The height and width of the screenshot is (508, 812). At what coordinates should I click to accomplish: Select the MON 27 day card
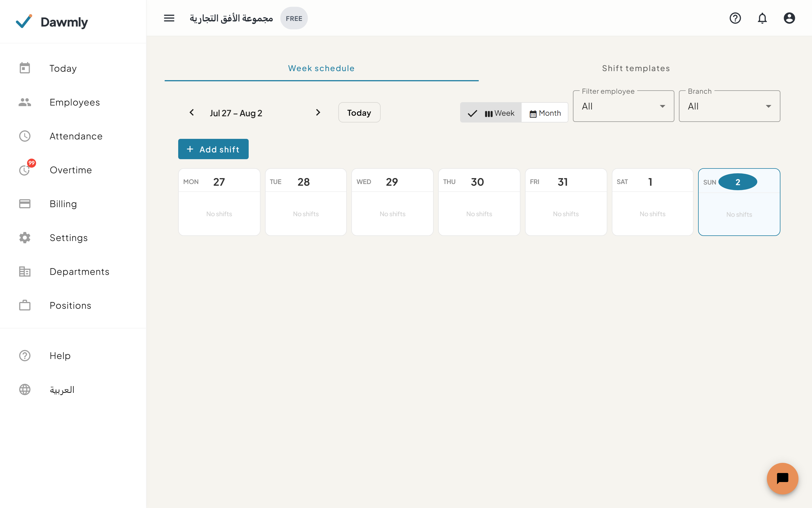tap(219, 202)
